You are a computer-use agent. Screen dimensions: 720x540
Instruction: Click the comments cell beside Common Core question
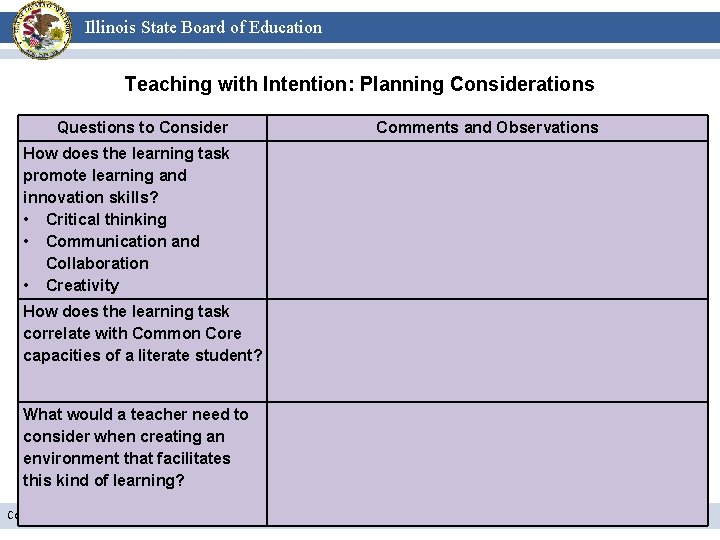pos(487,350)
